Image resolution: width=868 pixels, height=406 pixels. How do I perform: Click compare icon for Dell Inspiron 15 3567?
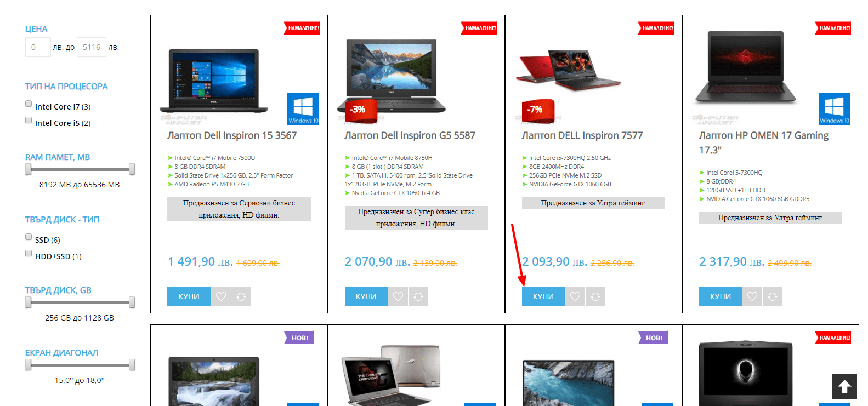[x=241, y=296]
